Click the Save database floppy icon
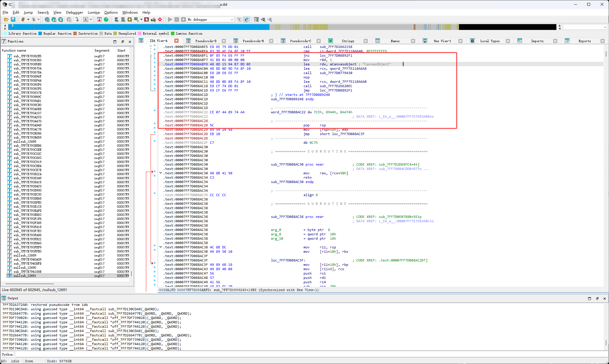 [13, 19]
